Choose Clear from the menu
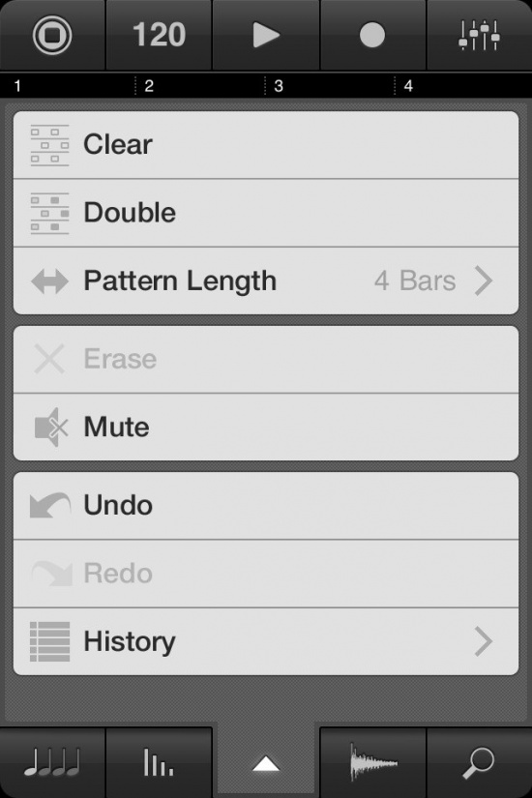The width and height of the screenshot is (532, 798). click(x=266, y=145)
